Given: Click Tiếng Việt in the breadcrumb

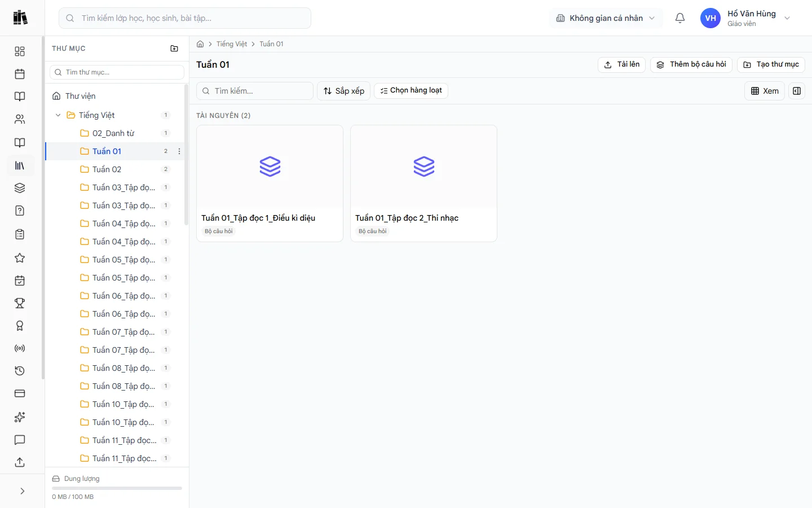Looking at the screenshot, I should (232, 44).
